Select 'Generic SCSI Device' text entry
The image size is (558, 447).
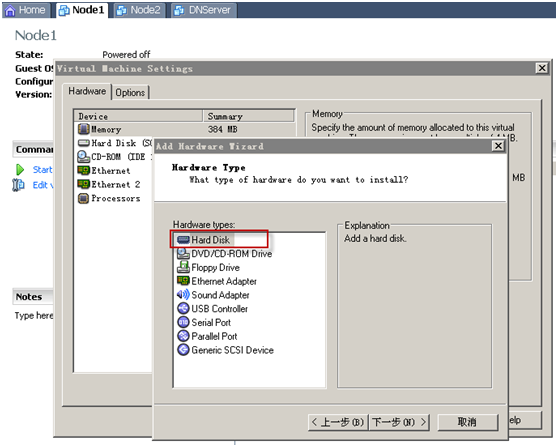tap(232, 350)
